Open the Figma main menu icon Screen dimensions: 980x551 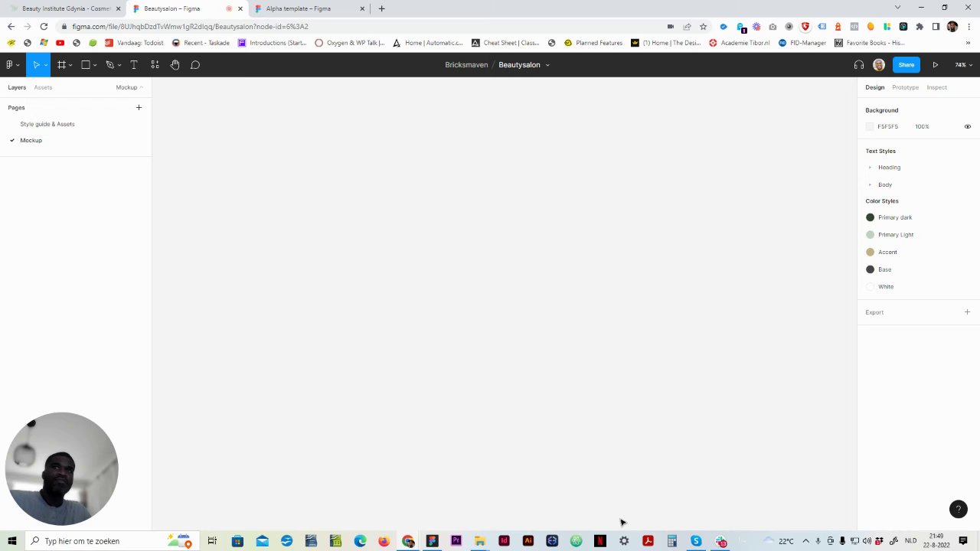pyautogui.click(x=9, y=65)
